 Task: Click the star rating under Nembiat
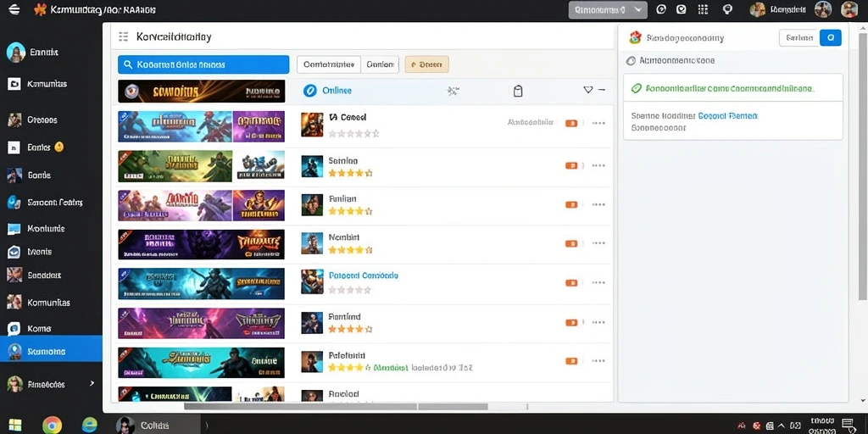[x=350, y=250]
